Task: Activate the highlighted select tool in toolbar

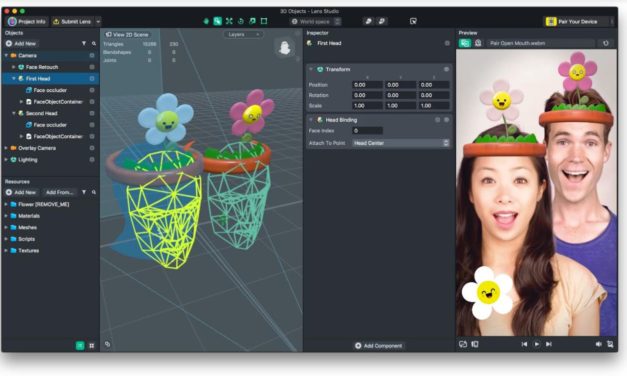Action: (218, 21)
